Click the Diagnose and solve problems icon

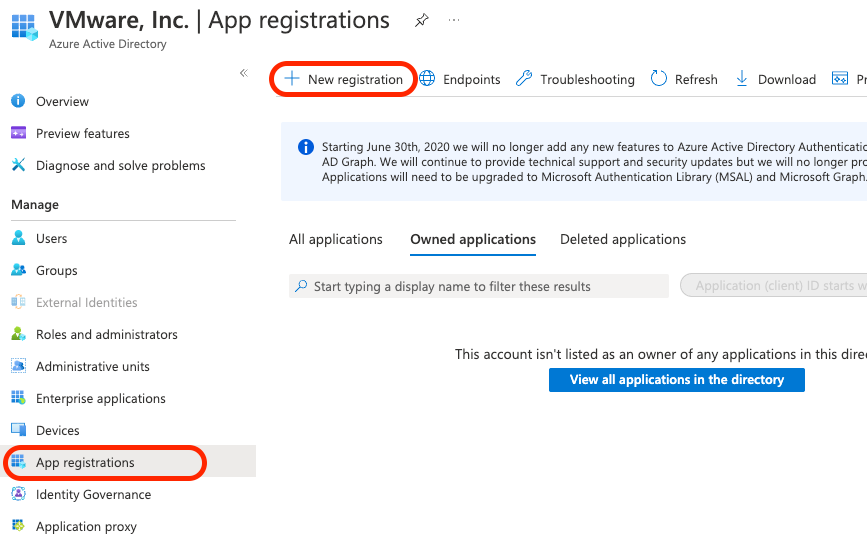[18, 165]
